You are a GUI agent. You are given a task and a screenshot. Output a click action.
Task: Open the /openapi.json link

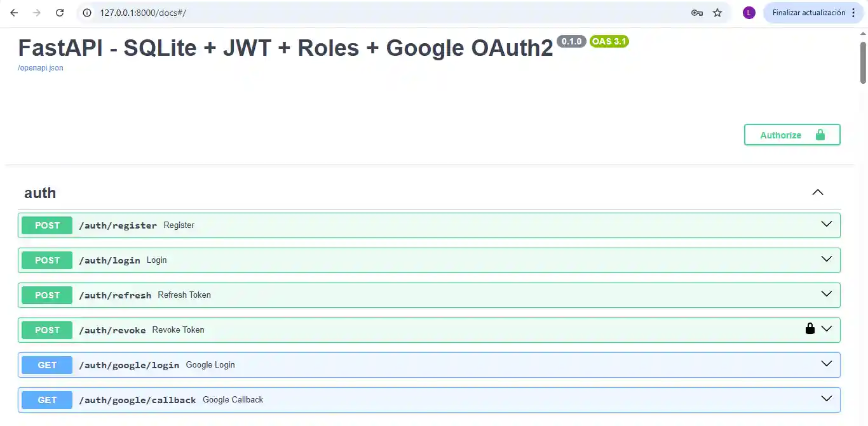tap(40, 68)
